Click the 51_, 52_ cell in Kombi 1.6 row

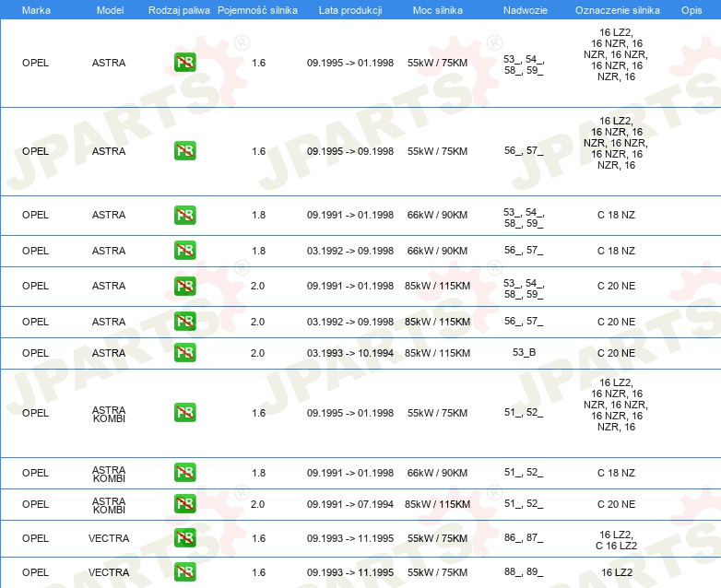click(x=524, y=412)
